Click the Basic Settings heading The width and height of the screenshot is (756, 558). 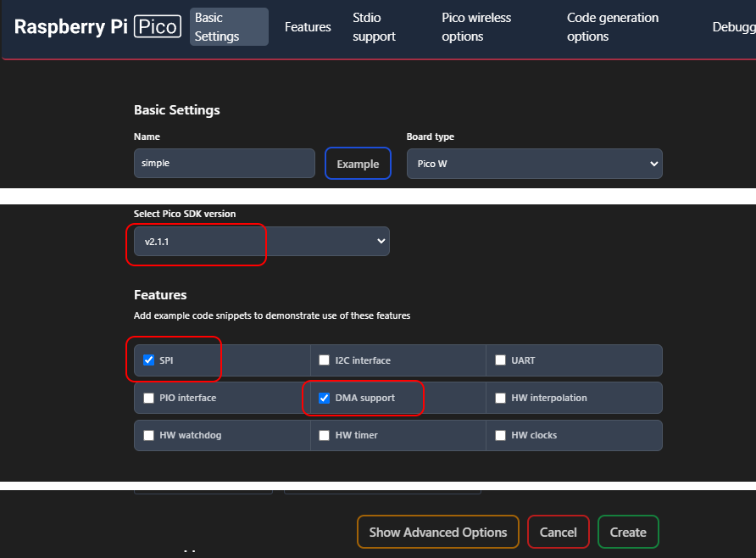(177, 110)
